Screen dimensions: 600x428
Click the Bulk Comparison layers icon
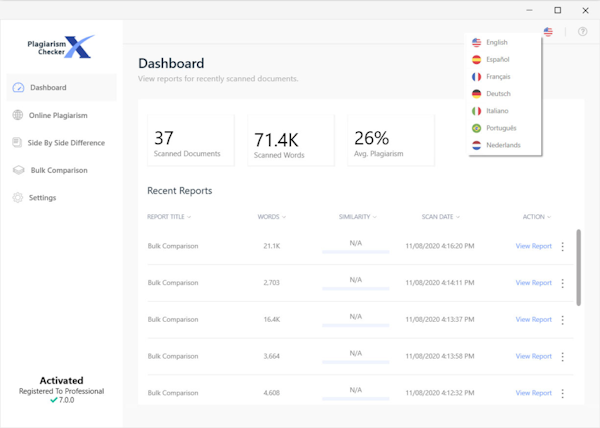[x=18, y=171]
